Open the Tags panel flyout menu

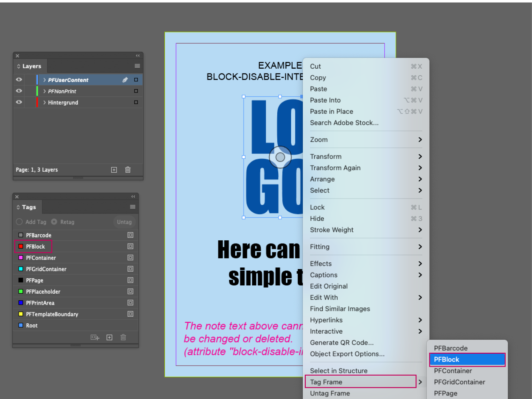coord(133,207)
